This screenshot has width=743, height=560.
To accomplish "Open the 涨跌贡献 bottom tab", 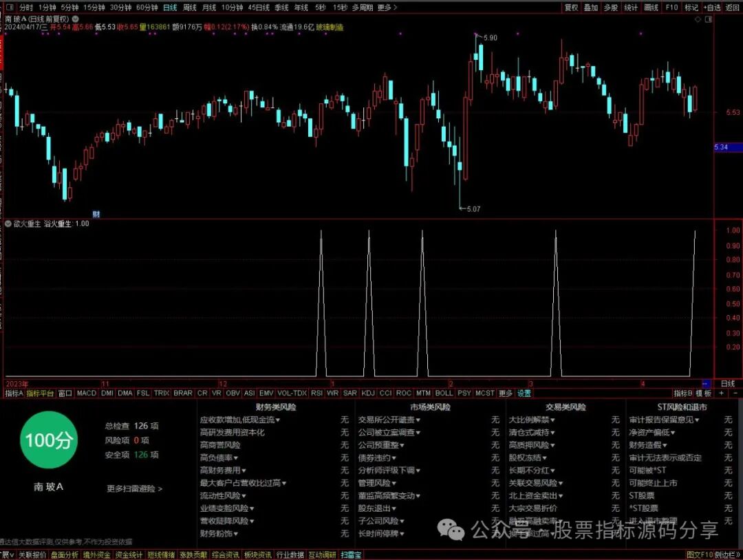I will click(193, 554).
